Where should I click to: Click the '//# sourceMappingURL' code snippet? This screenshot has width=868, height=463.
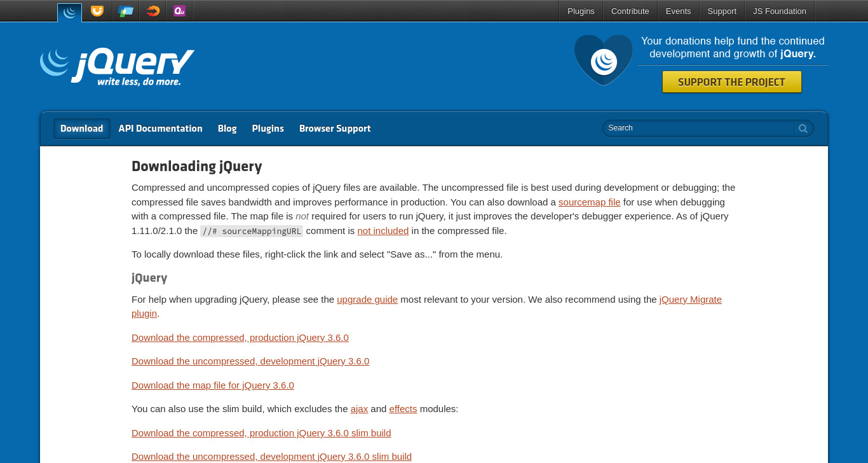(252, 231)
